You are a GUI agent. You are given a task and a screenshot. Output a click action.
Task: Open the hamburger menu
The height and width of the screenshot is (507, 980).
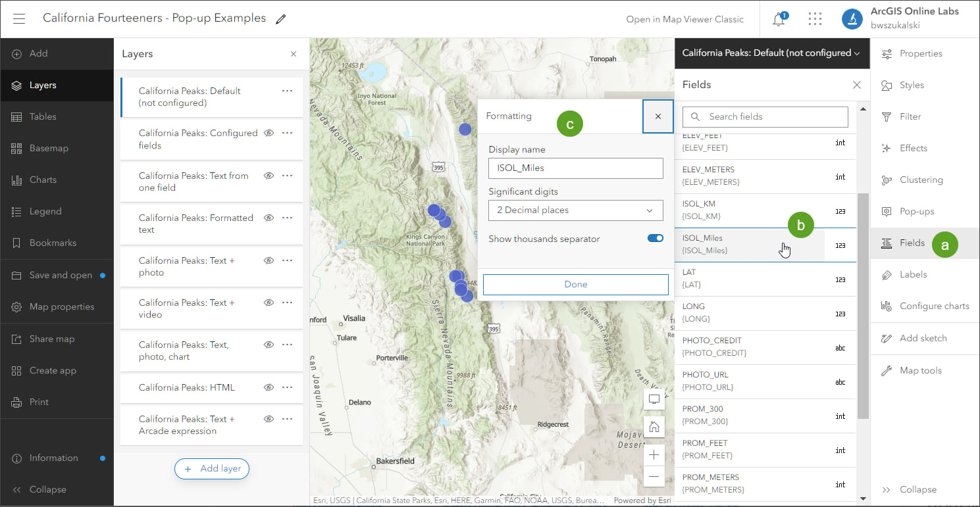(x=18, y=18)
